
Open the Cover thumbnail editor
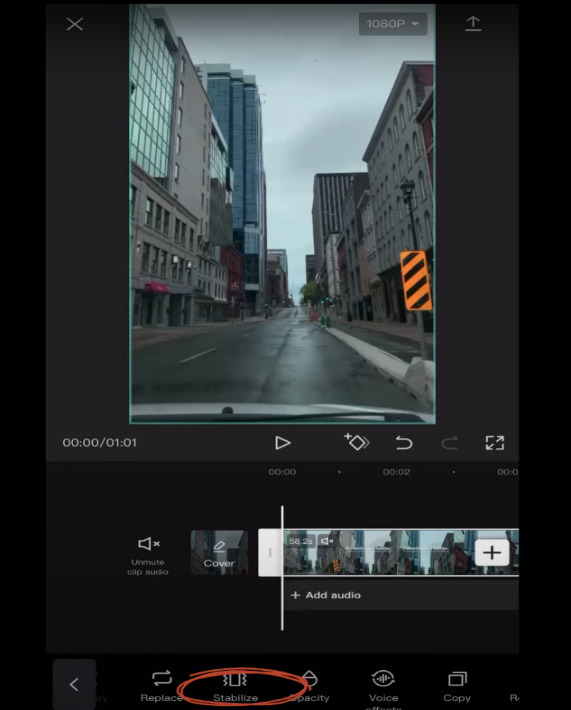219,552
